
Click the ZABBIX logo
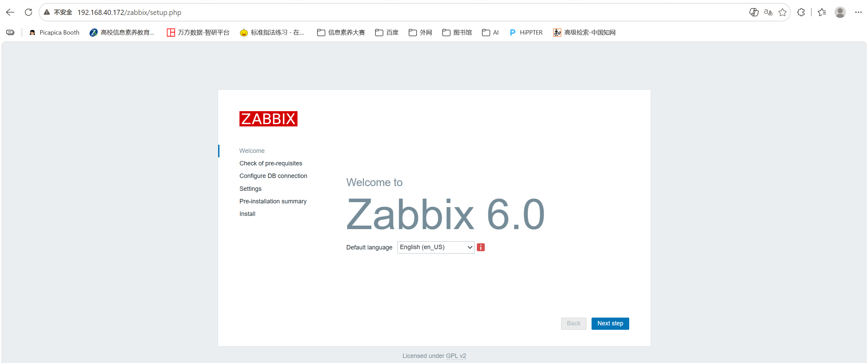click(x=268, y=119)
